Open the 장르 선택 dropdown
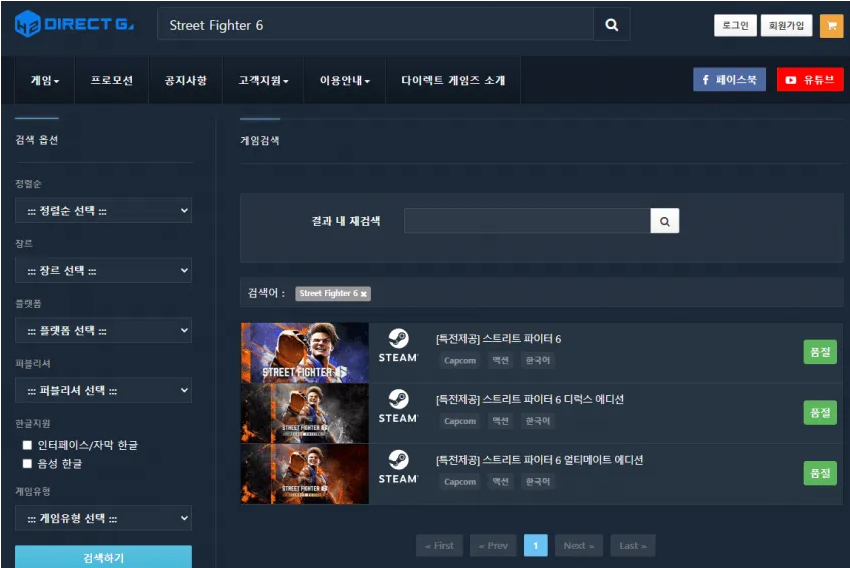This screenshot has width=850, height=568. (103, 270)
